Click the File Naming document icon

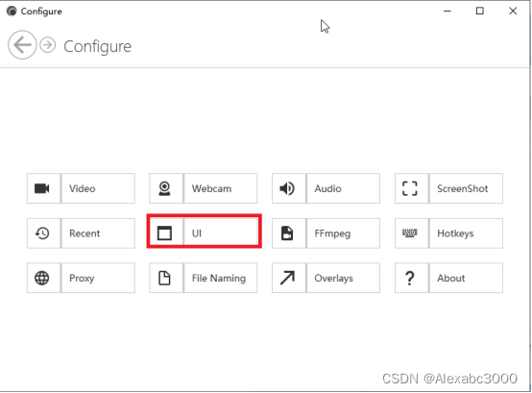click(x=164, y=278)
